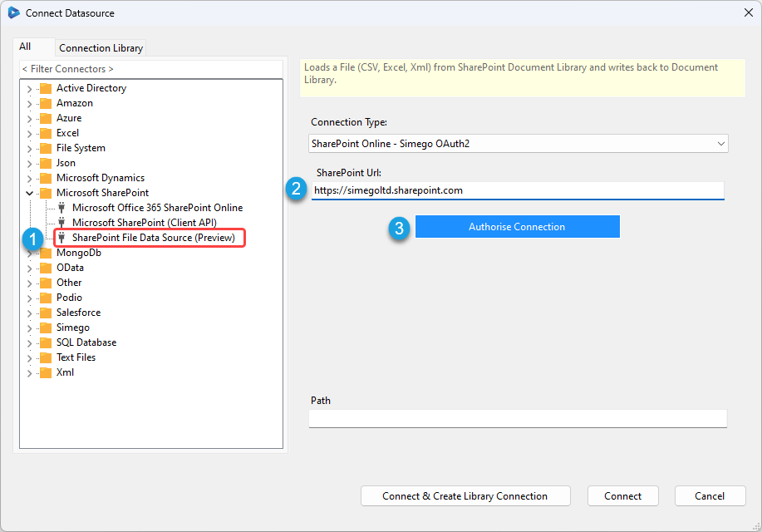Click the Authorise Connection button
The width and height of the screenshot is (762, 532).
pyautogui.click(x=517, y=226)
